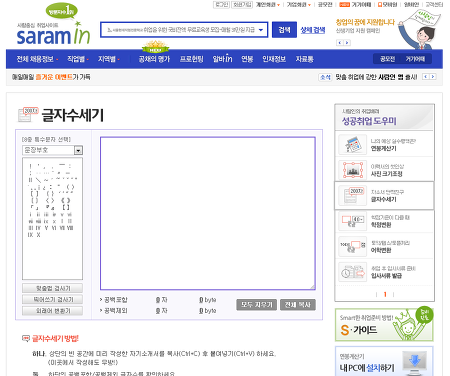Click page number 1 in sidebar pager
Screen dimensions: 450x376
(x=385, y=294)
